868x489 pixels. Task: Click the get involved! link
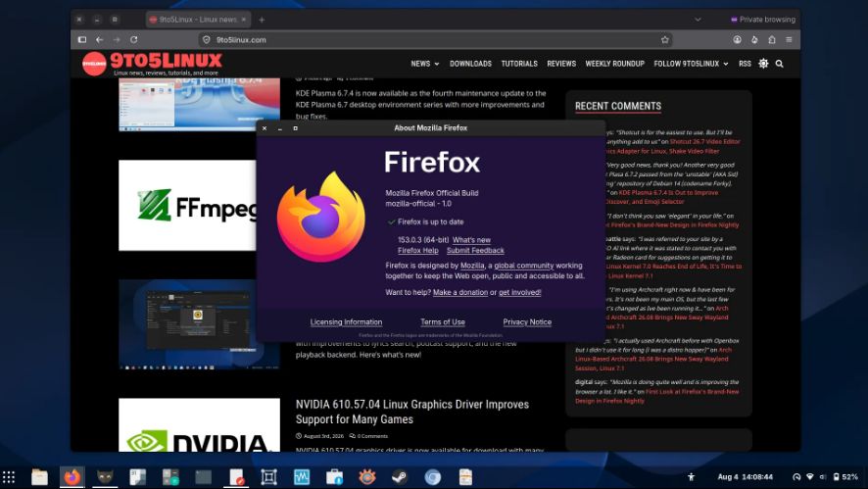click(520, 292)
